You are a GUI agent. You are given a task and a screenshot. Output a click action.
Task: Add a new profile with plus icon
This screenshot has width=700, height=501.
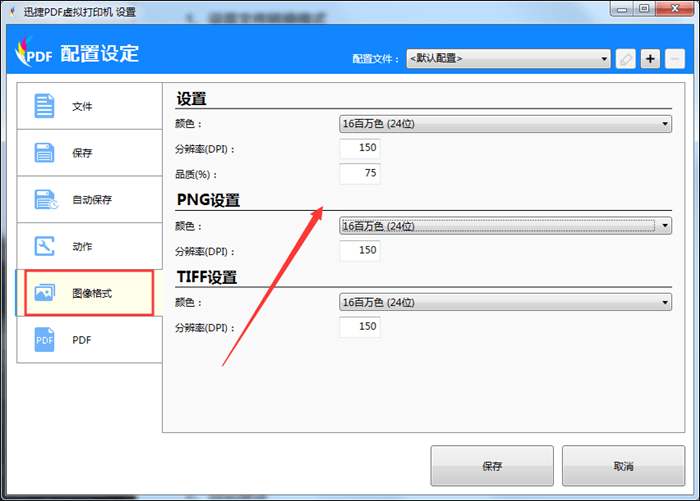(650, 59)
